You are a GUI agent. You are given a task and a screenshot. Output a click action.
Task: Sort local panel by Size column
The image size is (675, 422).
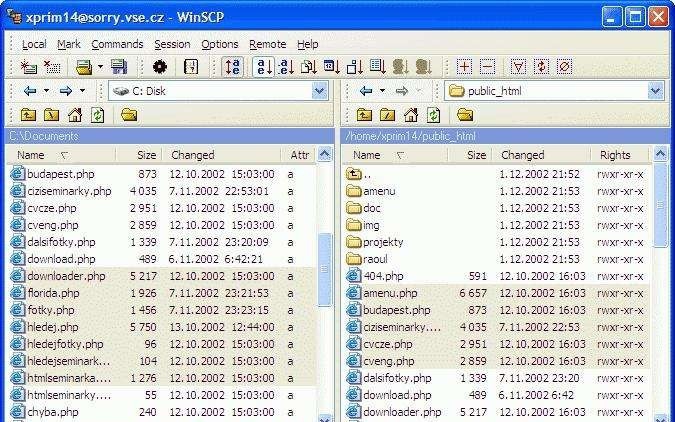pyautogui.click(x=139, y=155)
